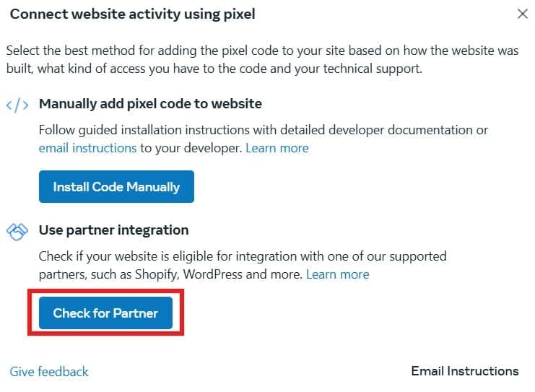Viewport: 535px width, 392px height.
Task: Click the code brackets icon
Action: [17, 104]
